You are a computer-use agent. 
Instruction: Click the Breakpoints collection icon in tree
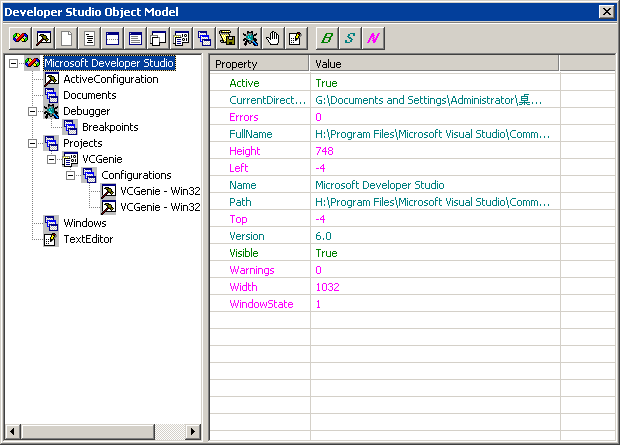tap(70, 127)
